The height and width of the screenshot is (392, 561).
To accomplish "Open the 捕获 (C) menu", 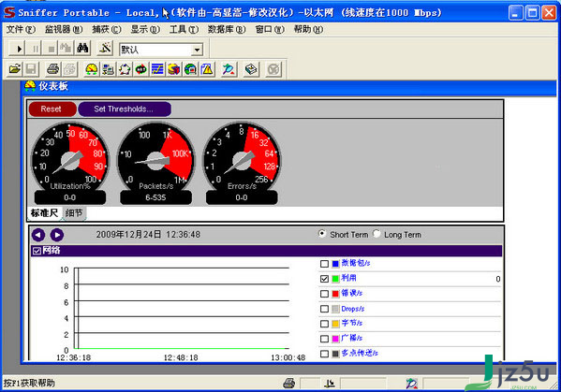I will [106, 29].
